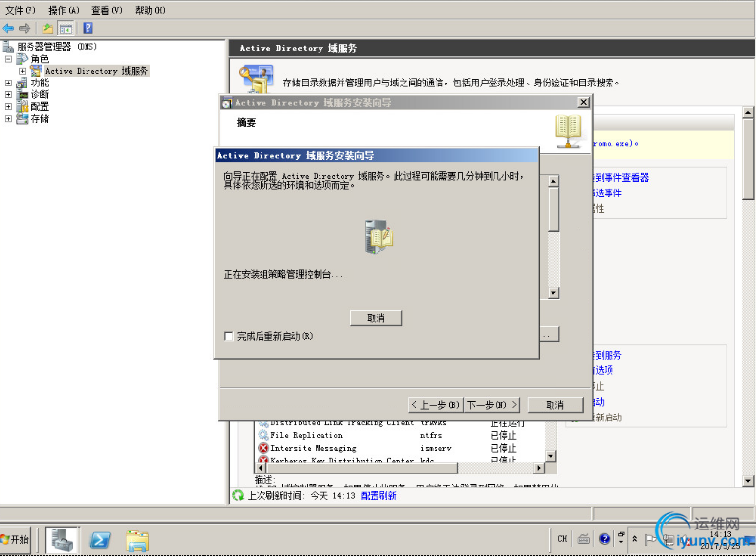Open the Help toolbar icon
Viewport: 756px width, 557px height.
coord(87,28)
